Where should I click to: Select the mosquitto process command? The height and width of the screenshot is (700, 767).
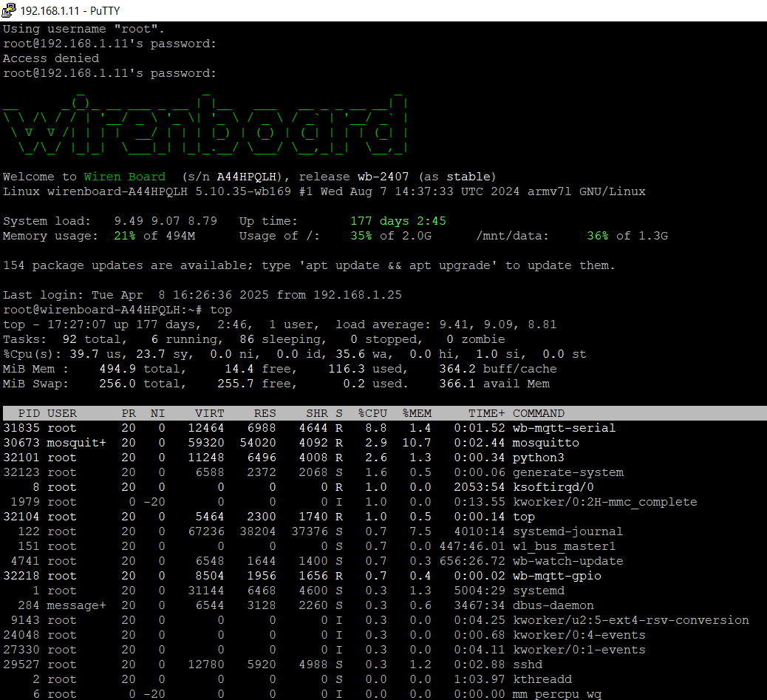545,443
